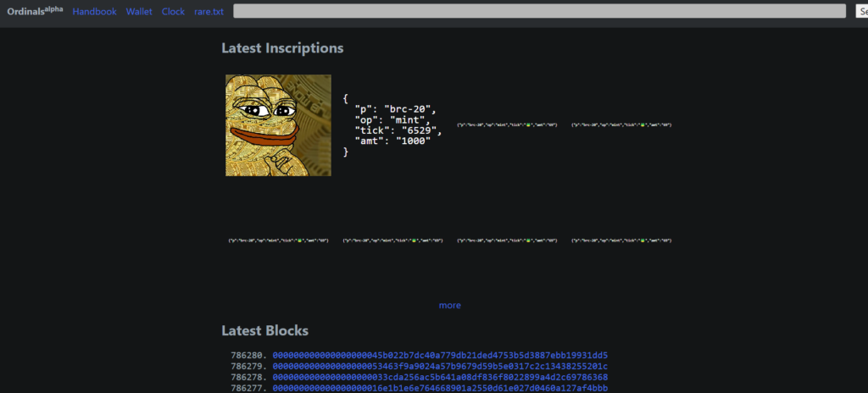Select block number 786280 text
The width and height of the screenshot is (868, 393).
(249, 356)
